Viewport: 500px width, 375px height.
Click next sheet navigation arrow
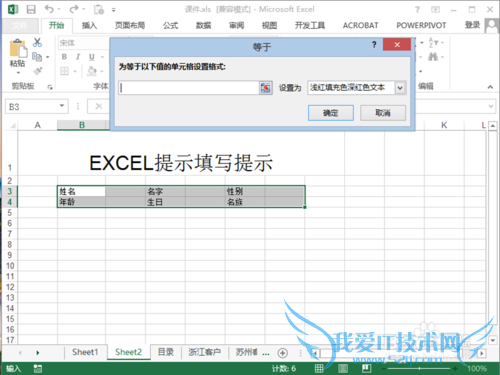(38, 353)
